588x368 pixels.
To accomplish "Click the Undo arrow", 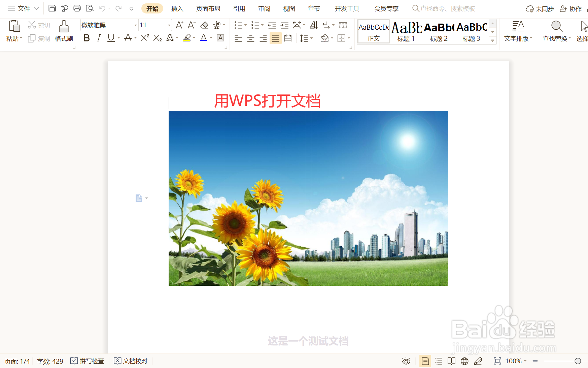I will click(102, 8).
